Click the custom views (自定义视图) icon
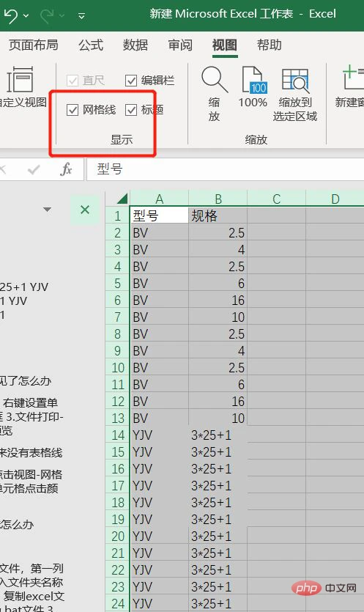Viewport: 364px width, 612px height. click(20, 80)
